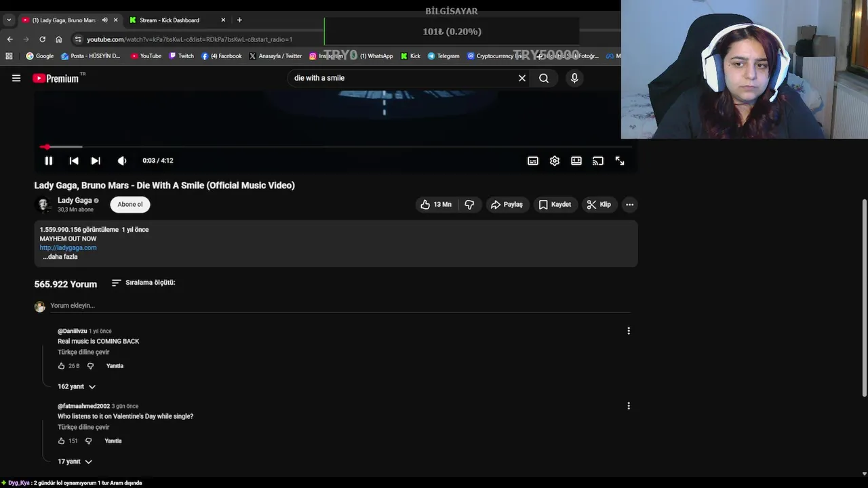868x488 pixels.
Task: Skip to the next video
Action: click(96, 161)
